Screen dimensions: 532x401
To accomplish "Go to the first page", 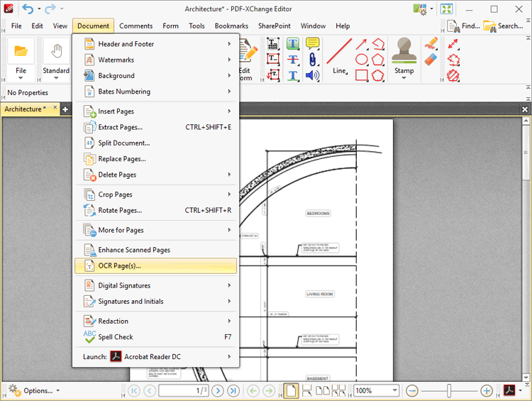I will click(x=134, y=391).
